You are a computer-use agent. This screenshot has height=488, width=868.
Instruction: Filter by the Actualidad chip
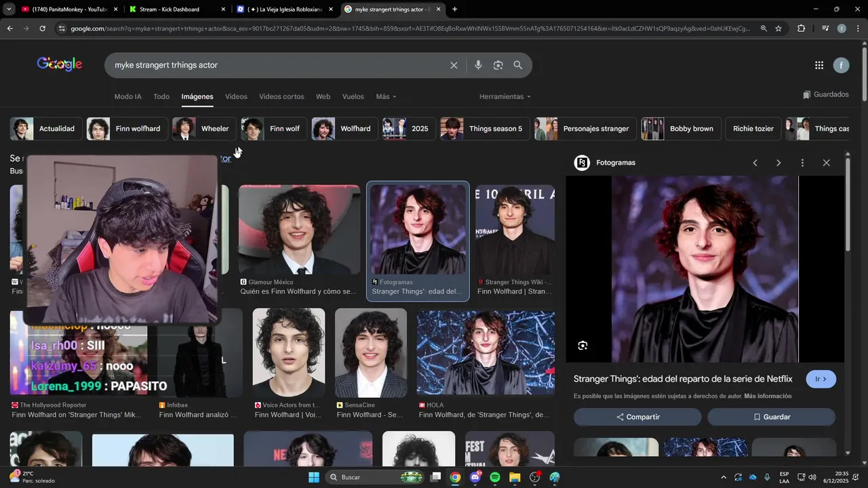[46, 129]
